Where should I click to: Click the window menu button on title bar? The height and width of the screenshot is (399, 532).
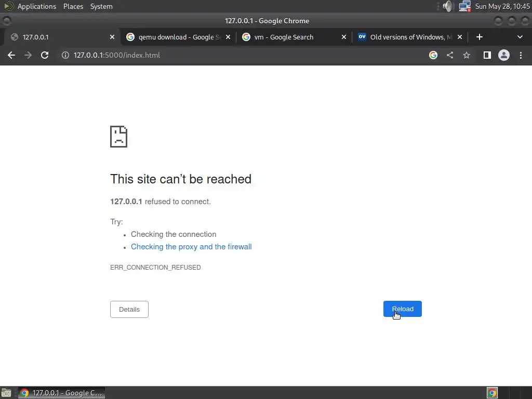(x=6, y=21)
